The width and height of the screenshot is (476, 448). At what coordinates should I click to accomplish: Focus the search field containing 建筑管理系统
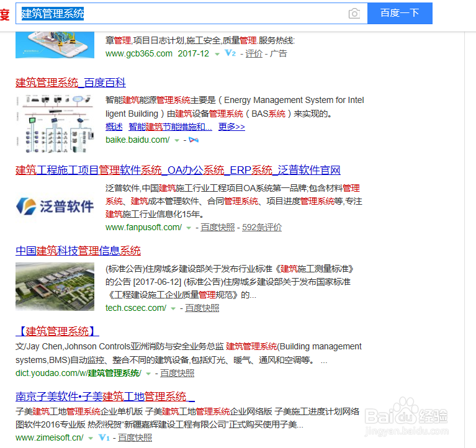tap(192, 14)
